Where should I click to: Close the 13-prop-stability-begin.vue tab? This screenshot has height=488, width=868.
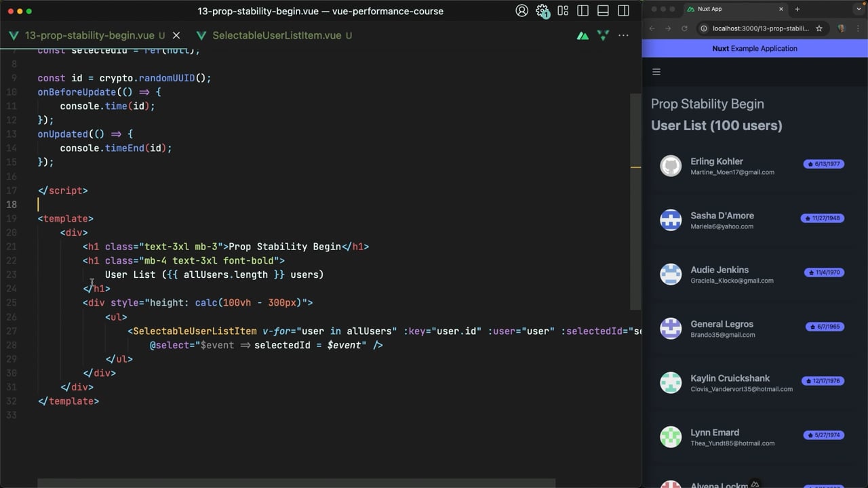pos(176,35)
